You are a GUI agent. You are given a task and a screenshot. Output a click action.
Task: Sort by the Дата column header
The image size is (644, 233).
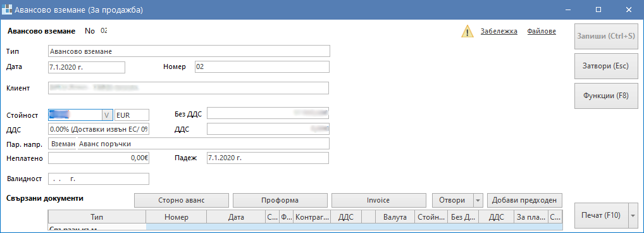pos(236,217)
